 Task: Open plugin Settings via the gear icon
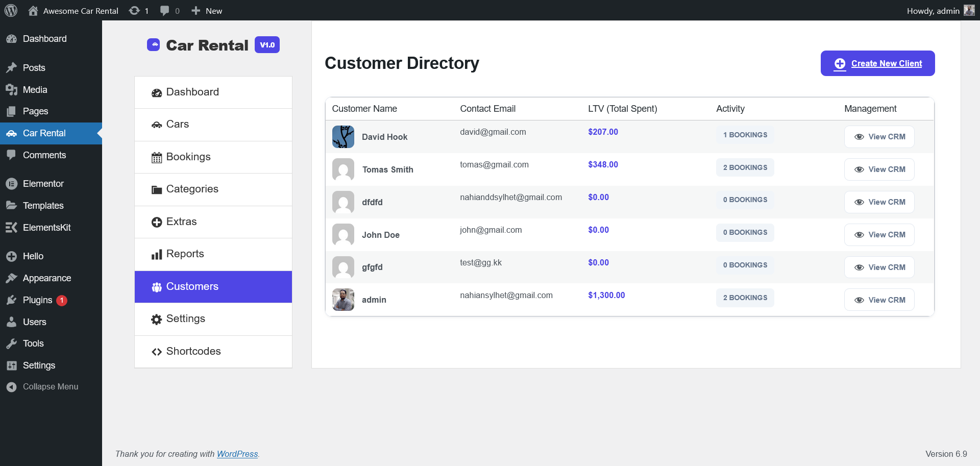pos(157,318)
